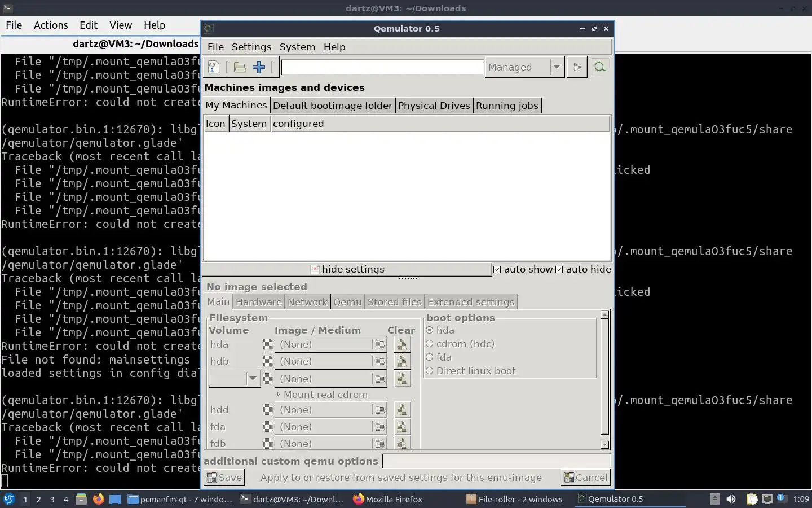Add a new machine with the plus icon
Image resolution: width=812 pixels, height=508 pixels.
(x=259, y=67)
